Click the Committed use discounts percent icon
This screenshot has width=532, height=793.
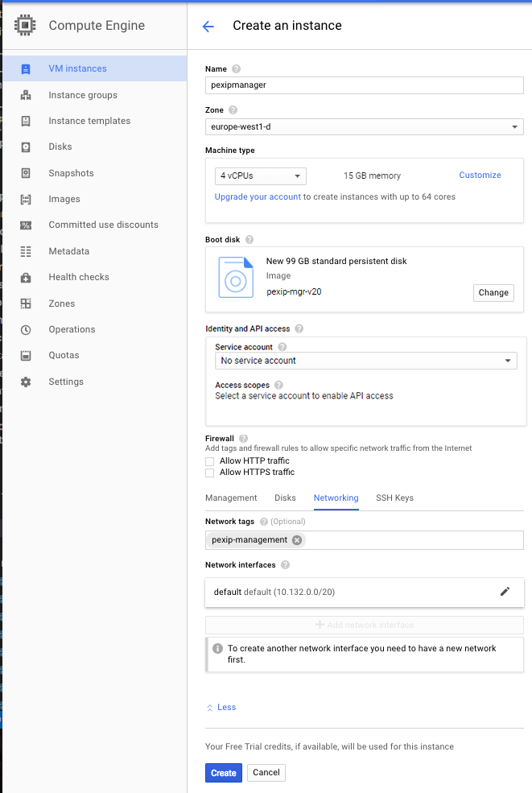pyautogui.click(x=26, y=225)
